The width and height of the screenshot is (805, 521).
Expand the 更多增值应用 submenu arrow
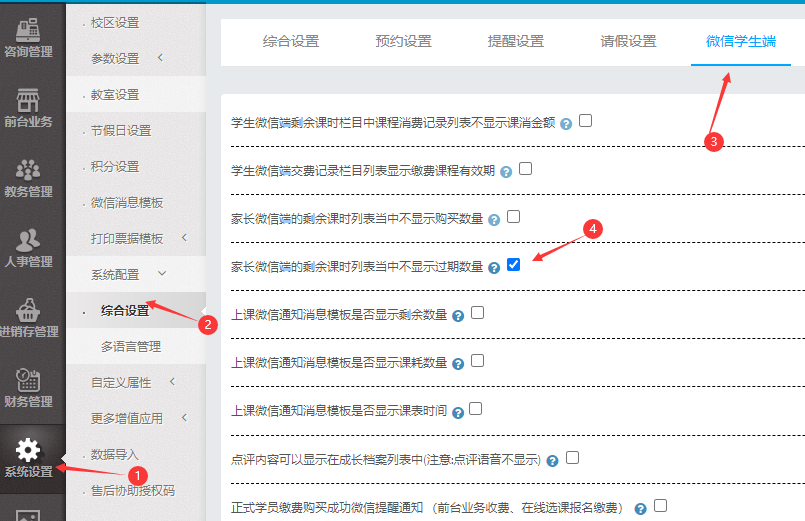184,418
